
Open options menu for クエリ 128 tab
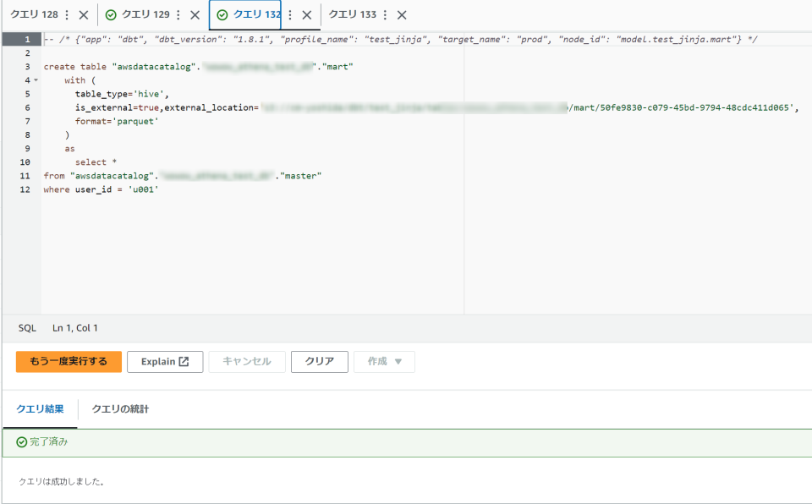(x=67, y=15)
